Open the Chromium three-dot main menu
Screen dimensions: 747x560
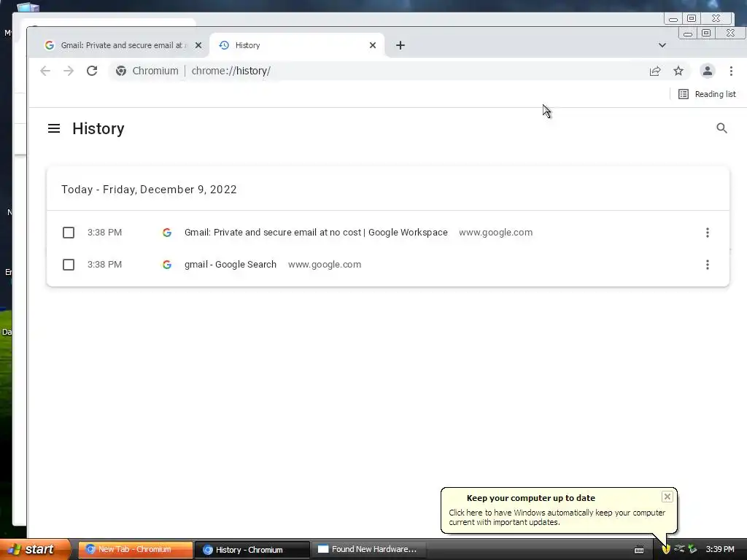pyautogui.click(x=731, y=71)
